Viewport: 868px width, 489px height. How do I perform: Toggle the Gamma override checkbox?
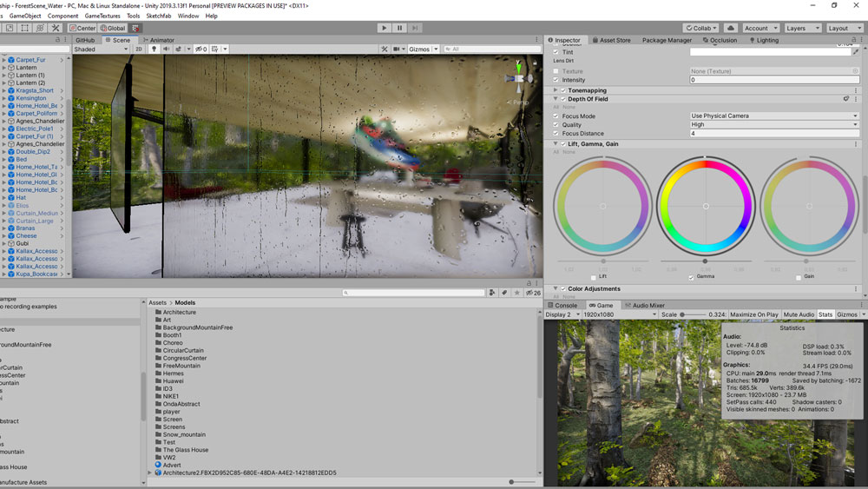click(x=691, y=277)
